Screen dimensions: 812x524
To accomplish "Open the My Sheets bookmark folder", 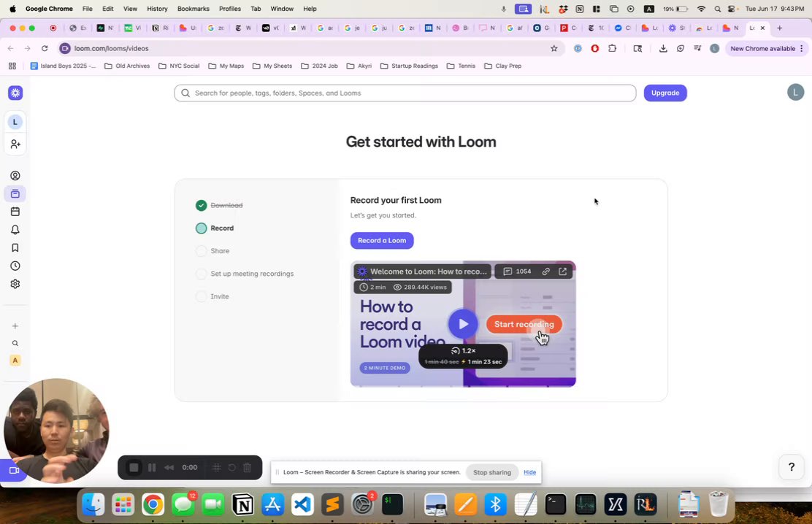I will point(272,66).
